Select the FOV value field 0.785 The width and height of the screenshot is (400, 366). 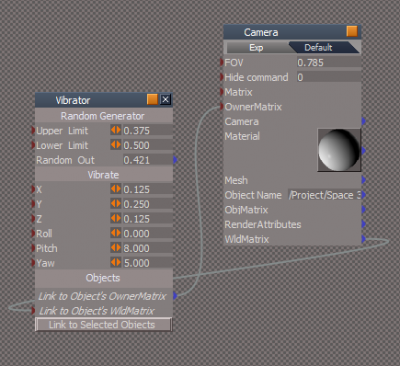[x=329, y=62]
